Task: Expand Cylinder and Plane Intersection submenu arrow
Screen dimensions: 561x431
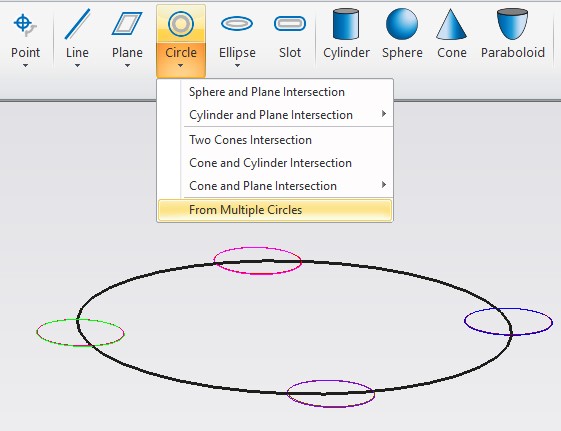Action: tap(384, 114)
